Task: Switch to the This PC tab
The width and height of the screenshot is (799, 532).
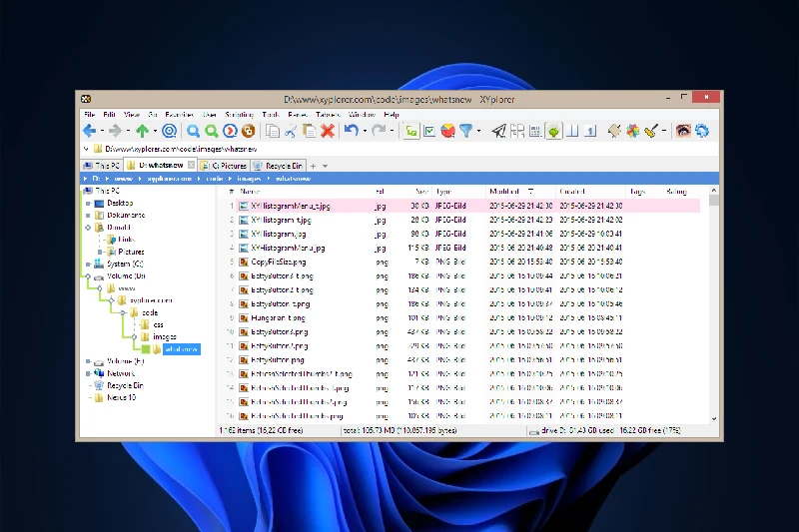Action: point(102,166)
